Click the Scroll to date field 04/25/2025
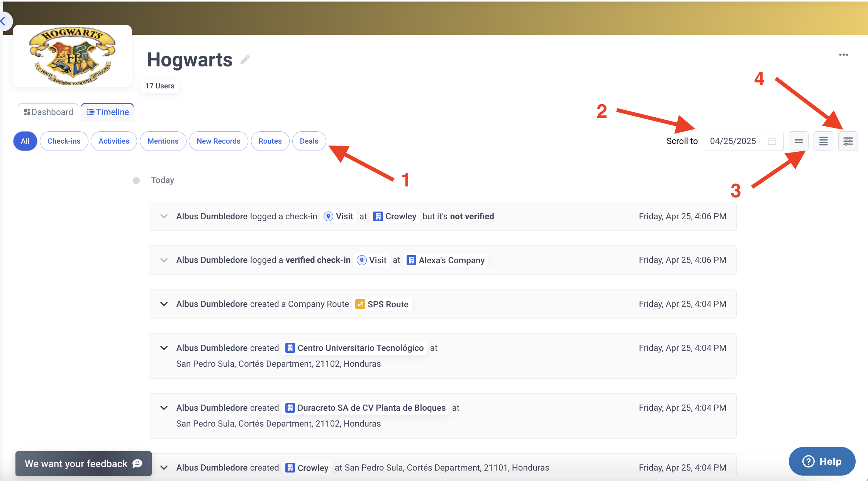 pos(743,141)
